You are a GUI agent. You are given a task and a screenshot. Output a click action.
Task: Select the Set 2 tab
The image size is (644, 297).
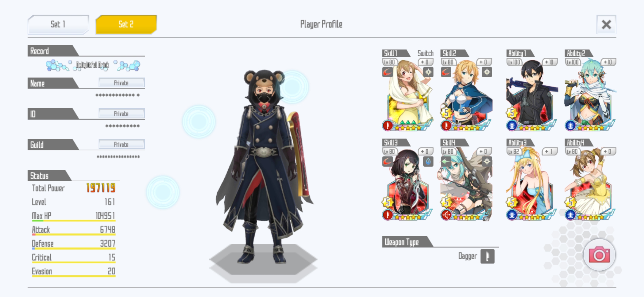tap(126, 24)
